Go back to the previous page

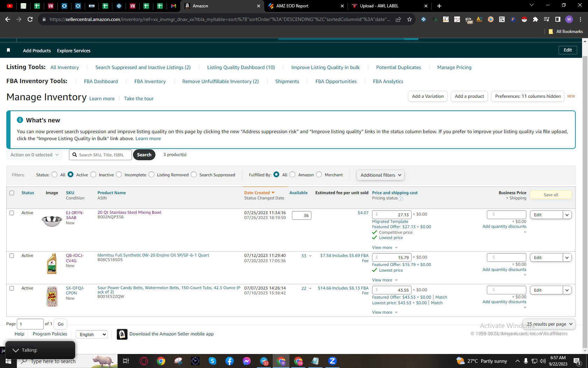click(x=8, y=19)
